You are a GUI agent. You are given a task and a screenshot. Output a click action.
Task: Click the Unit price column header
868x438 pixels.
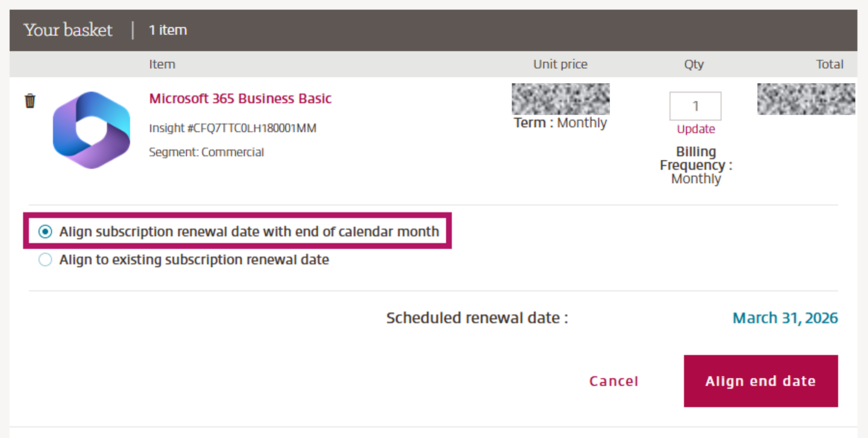560,64
